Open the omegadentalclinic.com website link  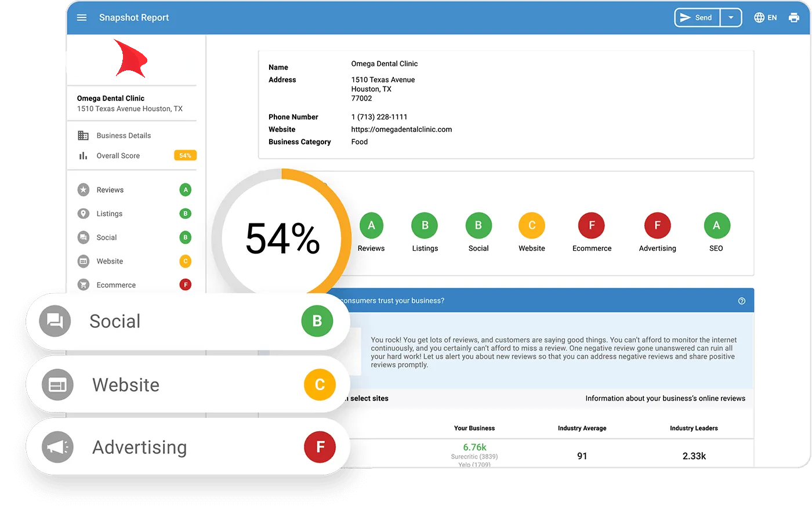pyautogui.click(x=401, y=129)
